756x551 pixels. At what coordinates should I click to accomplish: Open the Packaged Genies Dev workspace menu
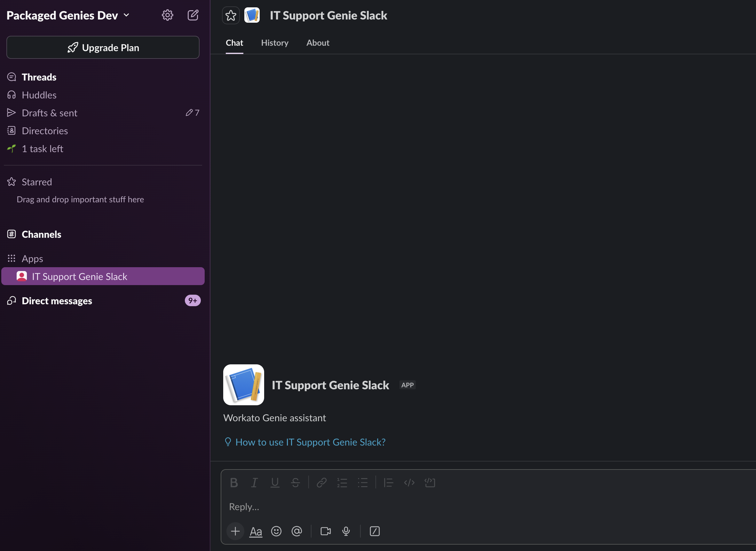pos(68,15)
